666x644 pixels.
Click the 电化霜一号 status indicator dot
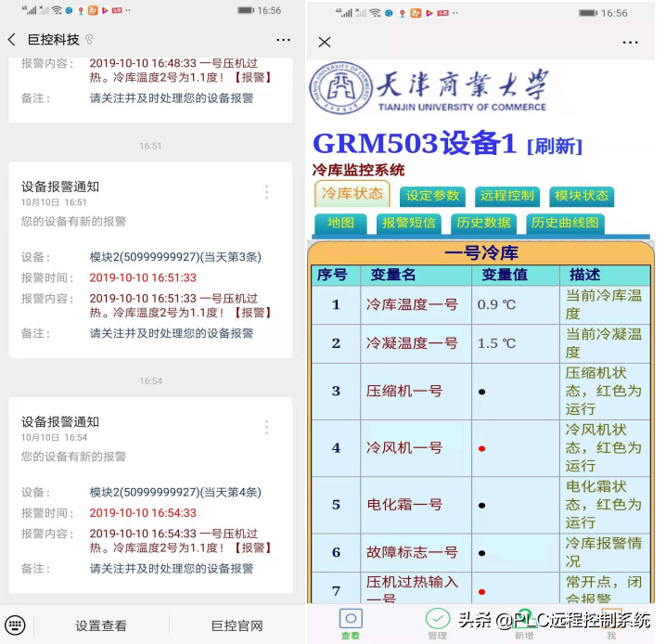(481, 506)
